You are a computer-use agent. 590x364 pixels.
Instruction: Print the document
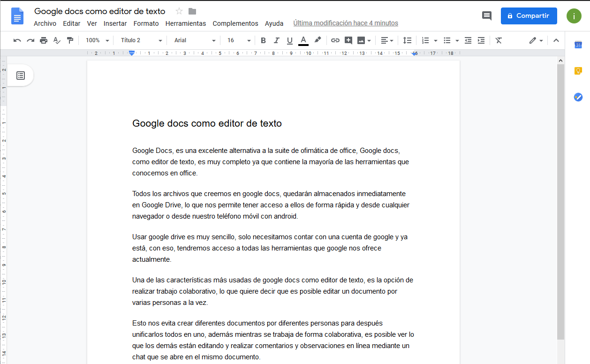pos(44,40)
